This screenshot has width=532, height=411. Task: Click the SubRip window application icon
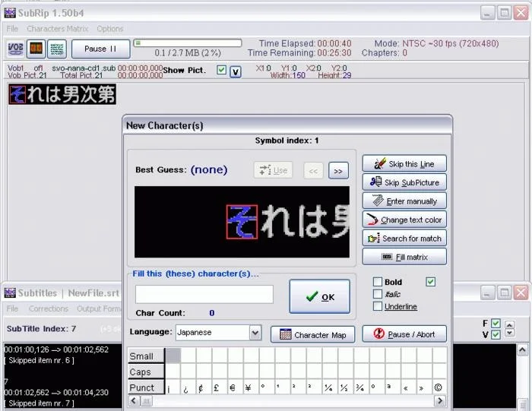pos(10,13)
